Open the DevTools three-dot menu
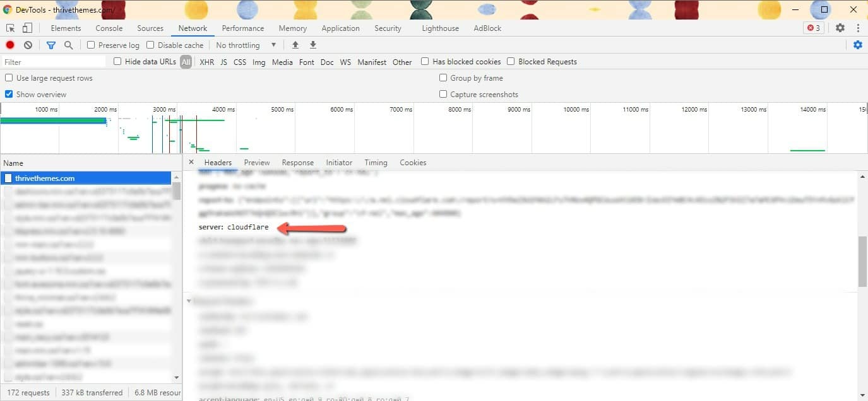This screenshot has height=401, width=868. pyautogui.click(x=858, y=28)
